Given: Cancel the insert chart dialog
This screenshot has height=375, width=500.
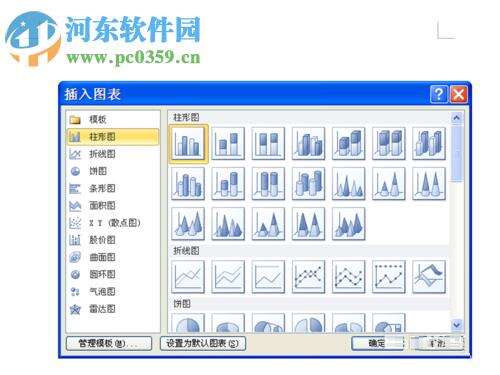Looking at the screenshot, I should tap(437, 343).
